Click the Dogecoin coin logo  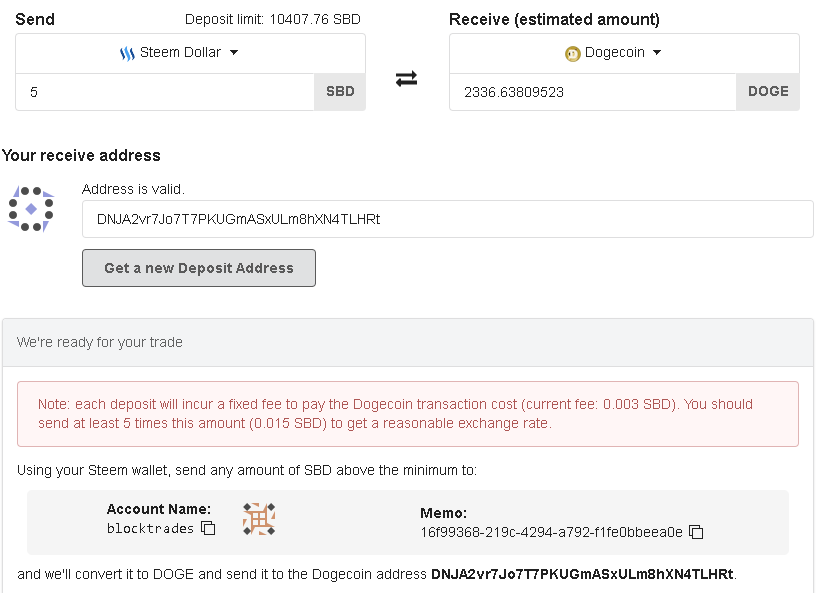572,54
